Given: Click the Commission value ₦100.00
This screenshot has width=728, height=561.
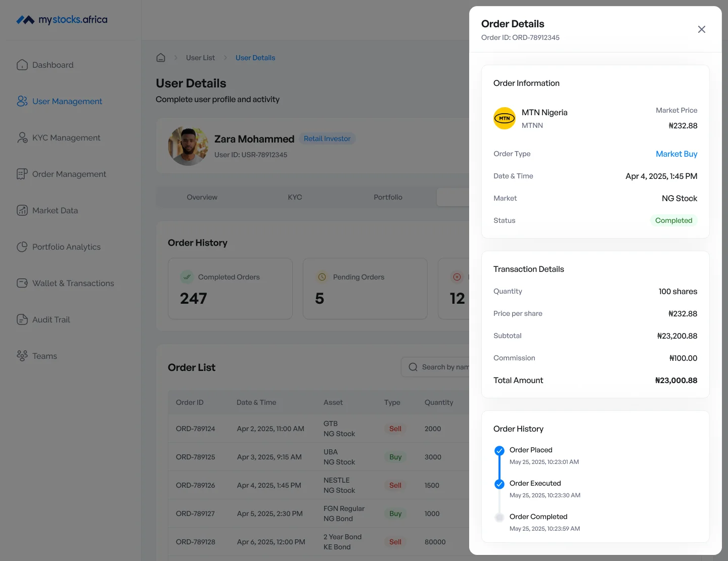Looking at the screenshot, I should pos(683,358).
